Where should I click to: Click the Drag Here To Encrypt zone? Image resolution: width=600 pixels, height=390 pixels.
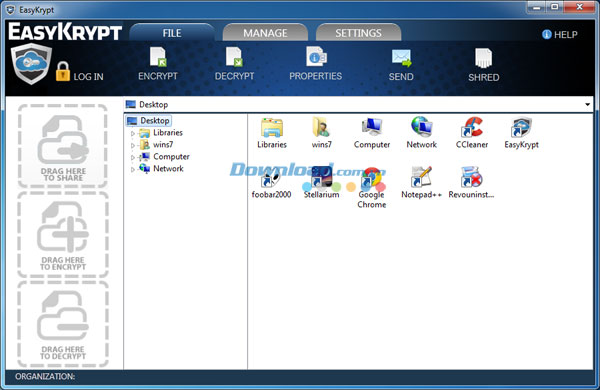tap(63, 235)
